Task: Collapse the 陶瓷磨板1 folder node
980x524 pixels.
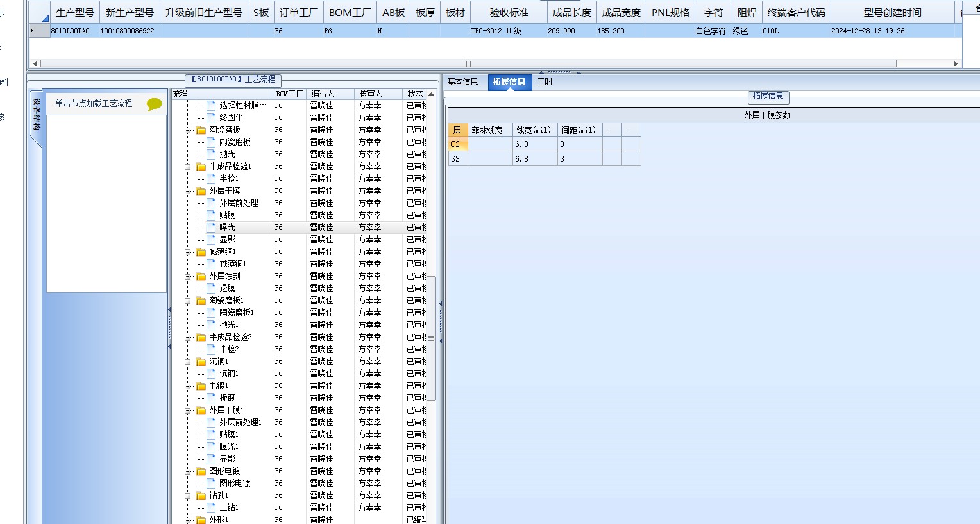Action: 189,301
